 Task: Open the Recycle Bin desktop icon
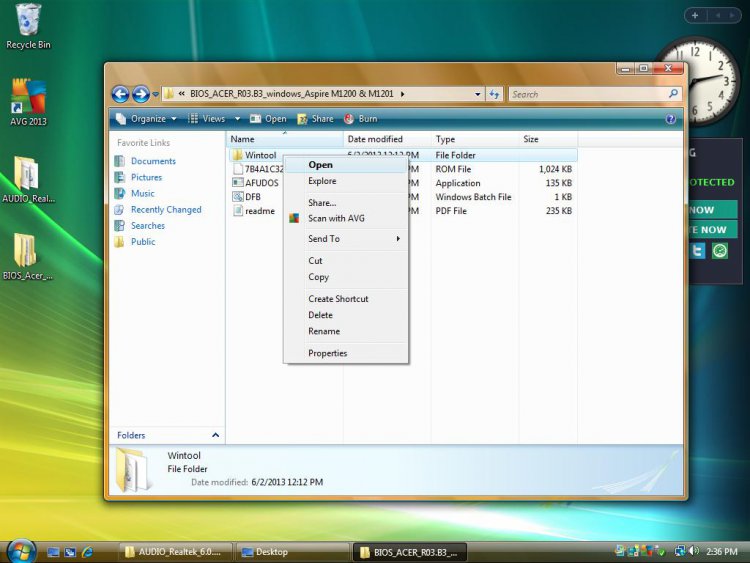tap(28, 26)
